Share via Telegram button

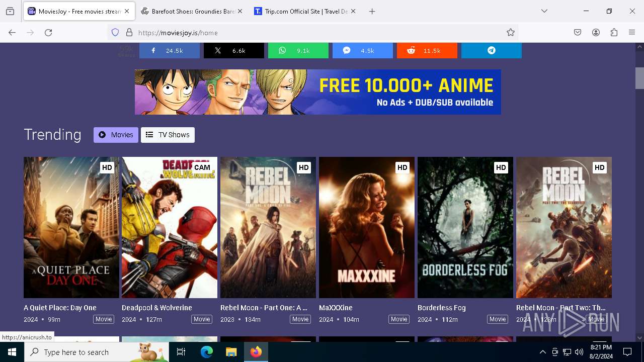click(491, 50)
